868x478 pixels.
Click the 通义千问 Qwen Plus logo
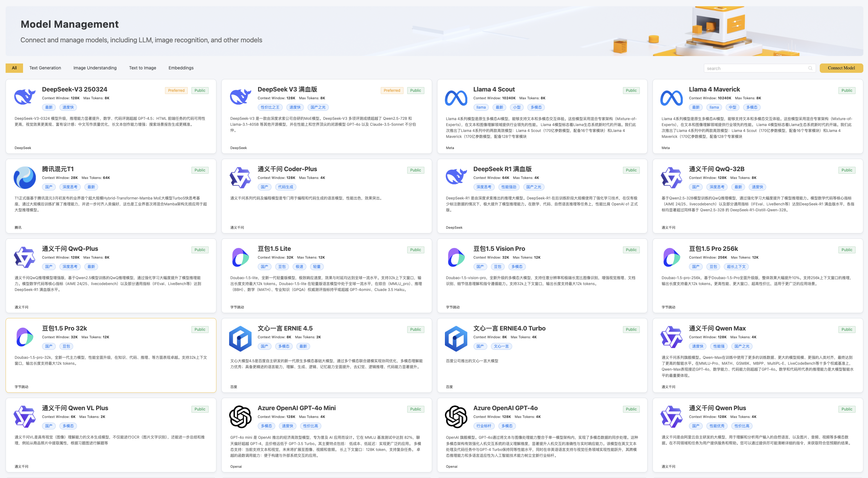[672, 417]
